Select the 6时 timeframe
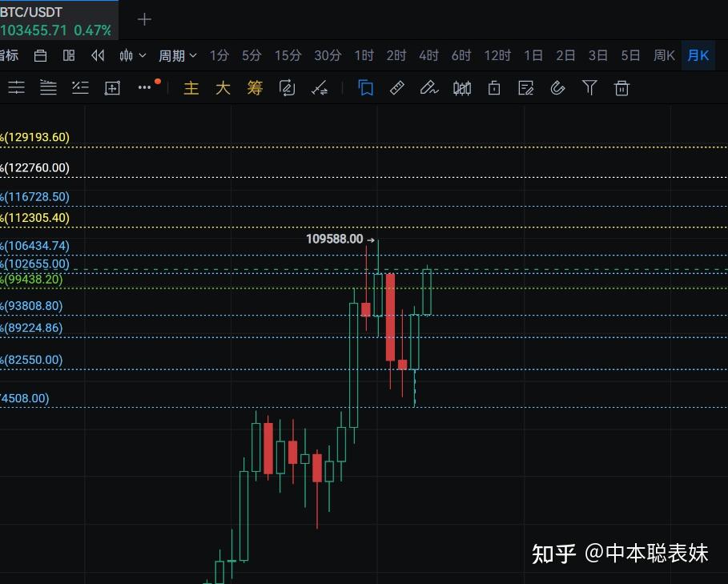Viewport: 728px width, 584px height. (461, 56)
